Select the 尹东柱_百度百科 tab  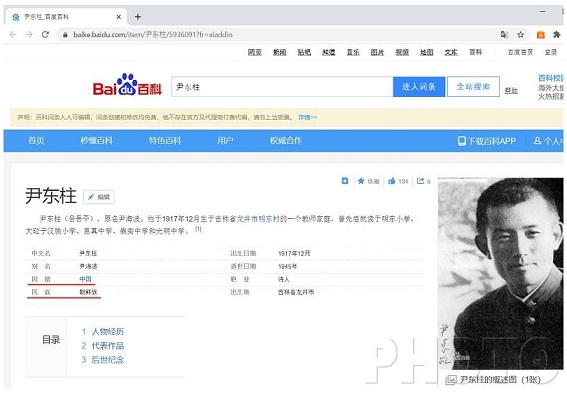coord(66,17)
